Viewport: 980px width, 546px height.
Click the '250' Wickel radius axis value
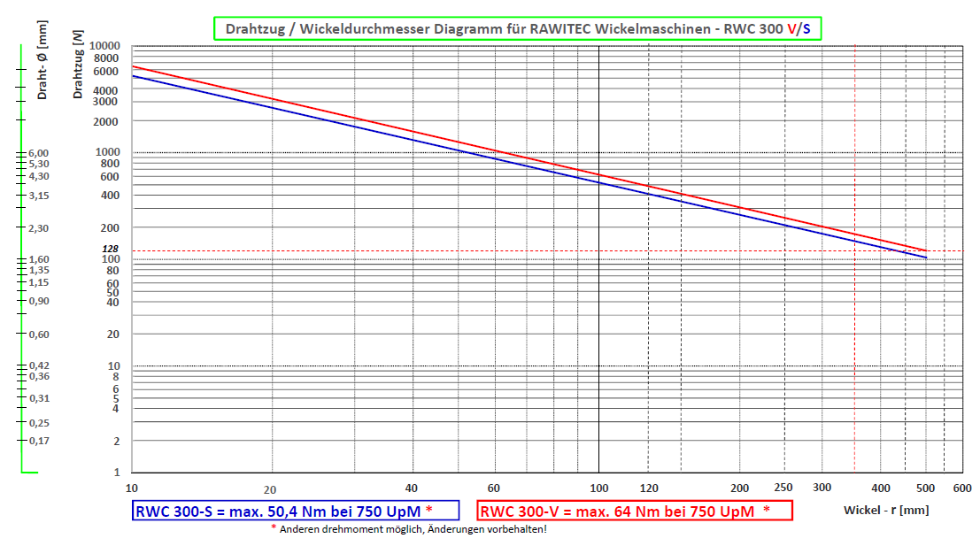[783, 488]
